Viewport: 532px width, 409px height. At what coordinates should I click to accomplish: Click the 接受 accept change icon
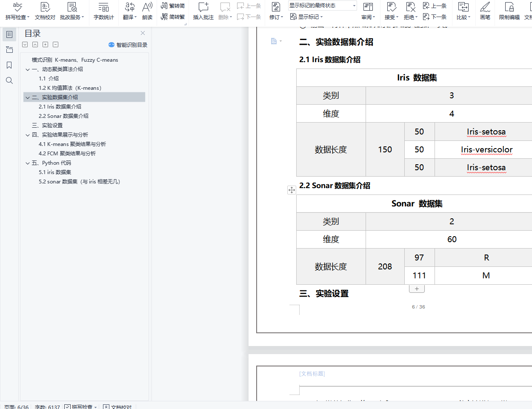click(391, 7)
